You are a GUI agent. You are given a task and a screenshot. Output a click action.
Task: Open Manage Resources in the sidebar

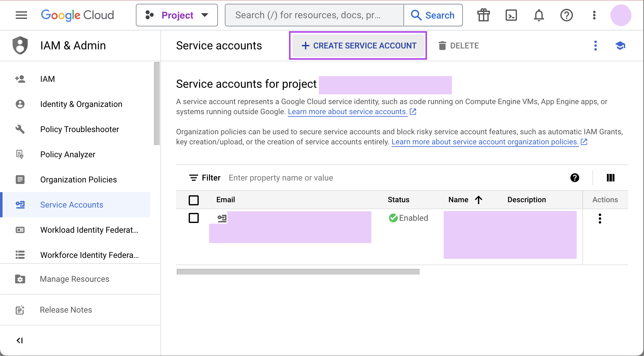[74, 279]
